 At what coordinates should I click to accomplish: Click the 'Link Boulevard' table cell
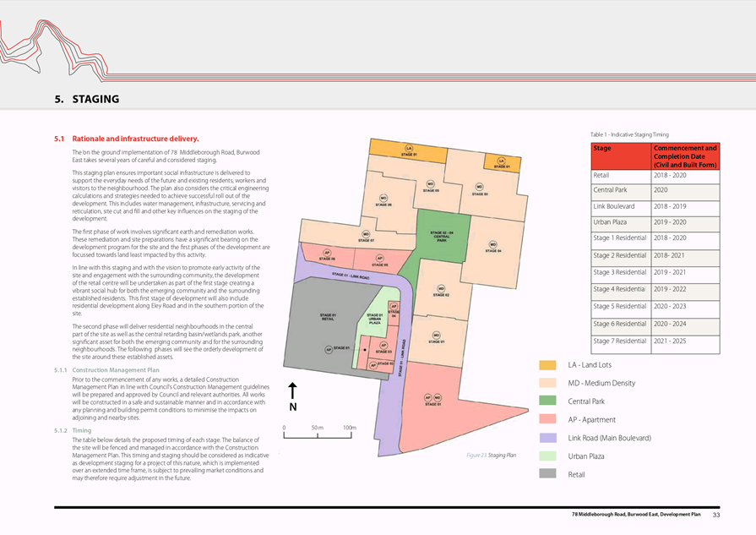coord(622,208)
